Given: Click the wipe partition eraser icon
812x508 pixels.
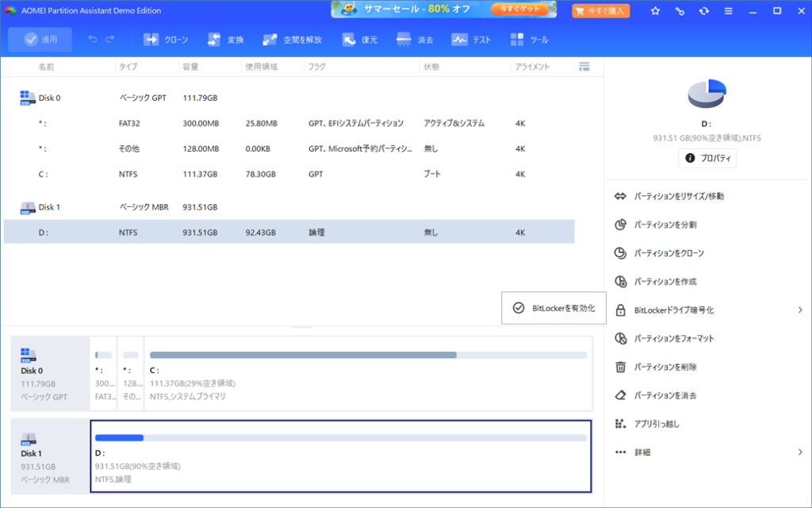Looking at the screenshot, I should coord(620,395).
